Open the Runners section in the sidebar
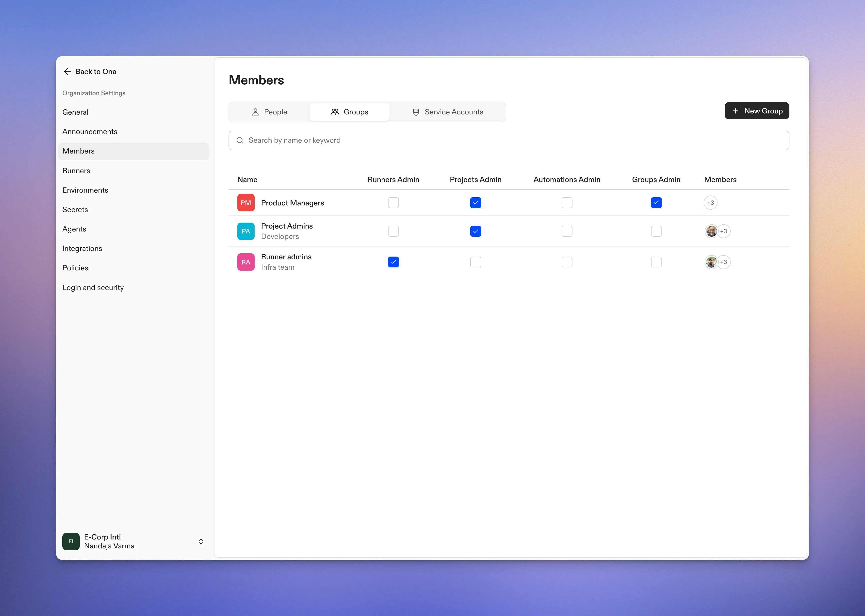865x616 pixels. pyautogui.click(x=76, y=170)
